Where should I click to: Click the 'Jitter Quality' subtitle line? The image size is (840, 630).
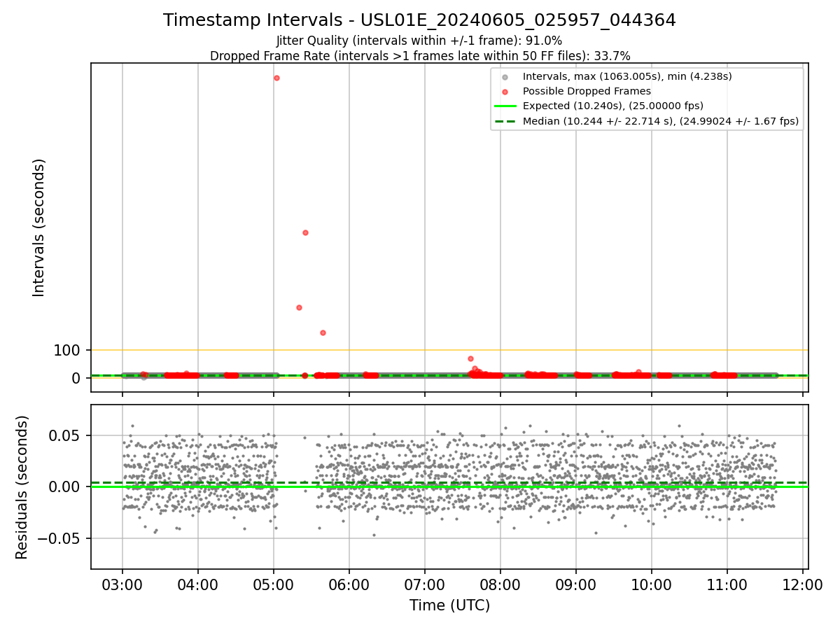point(419,41)
